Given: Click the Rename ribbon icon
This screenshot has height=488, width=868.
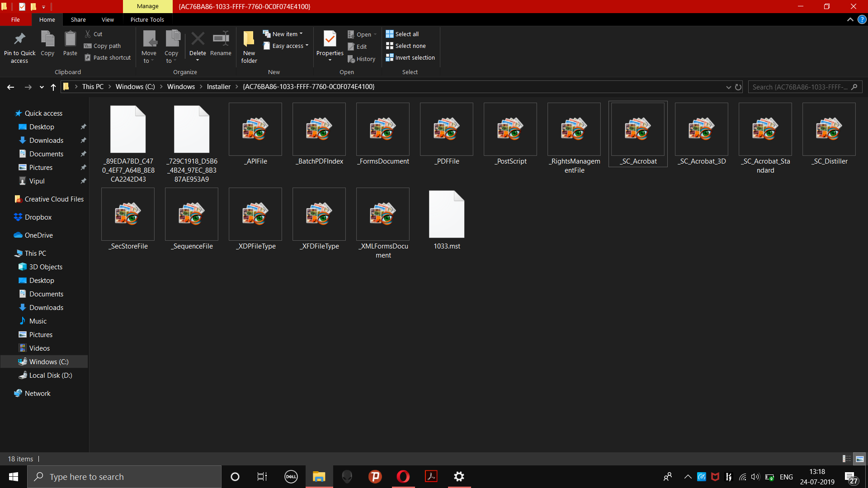Looking at the screenshot, I should tap(221, 39).
